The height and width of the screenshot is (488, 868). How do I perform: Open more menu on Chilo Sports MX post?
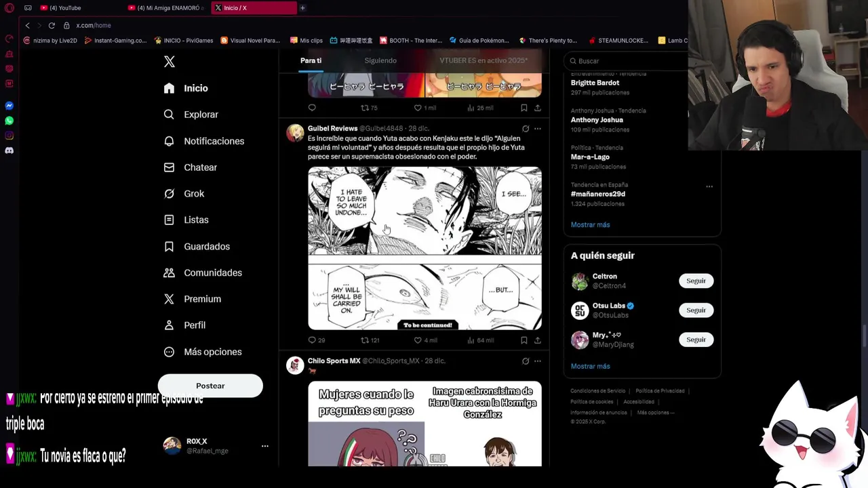pyautogui.click(x=538, y=361)
